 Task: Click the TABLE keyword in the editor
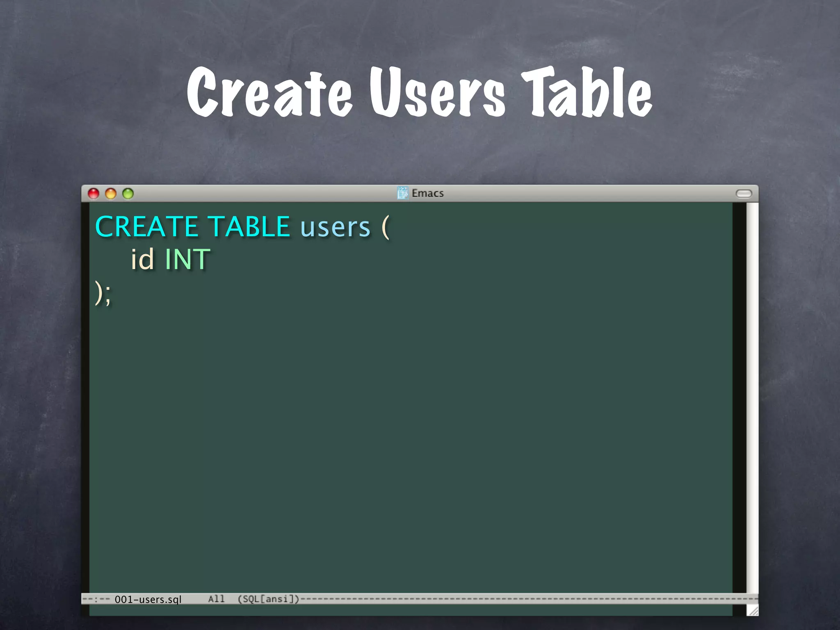point(249,226)
